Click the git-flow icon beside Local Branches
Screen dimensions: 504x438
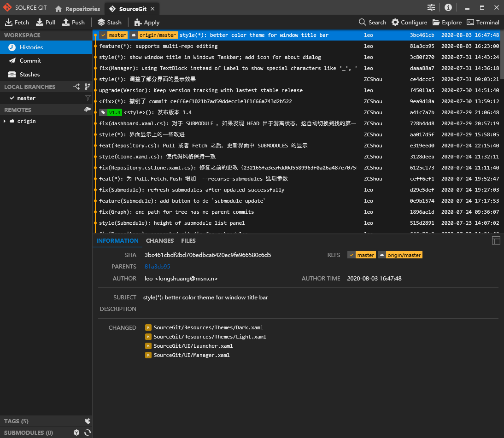pos(76,87)
